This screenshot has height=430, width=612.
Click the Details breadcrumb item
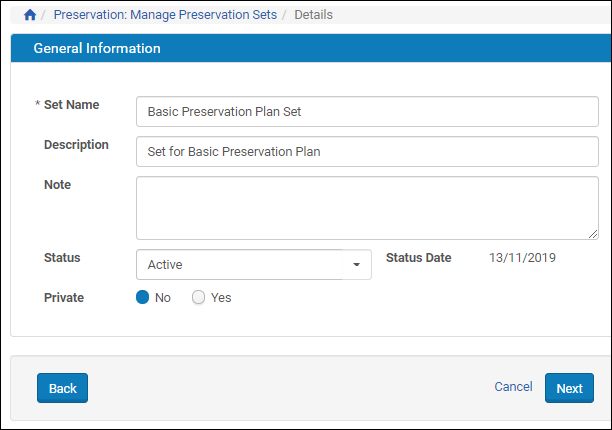313,15
